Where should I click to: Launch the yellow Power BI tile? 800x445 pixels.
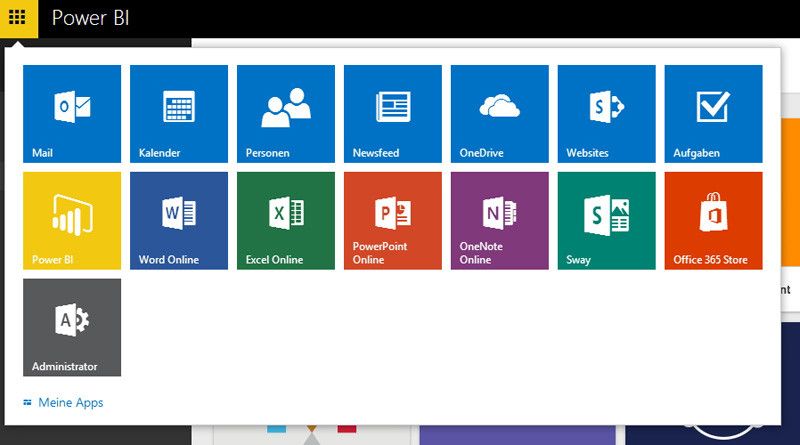72,220
